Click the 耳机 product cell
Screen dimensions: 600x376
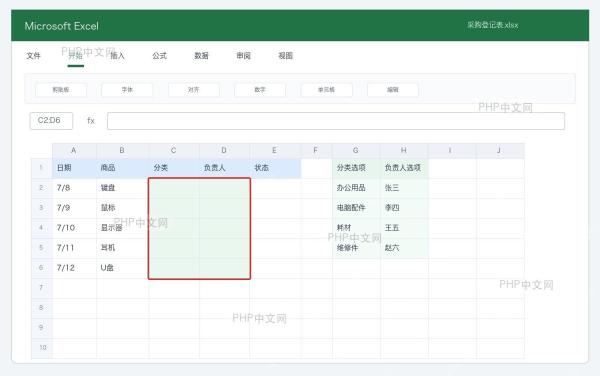tap(122, 248)
